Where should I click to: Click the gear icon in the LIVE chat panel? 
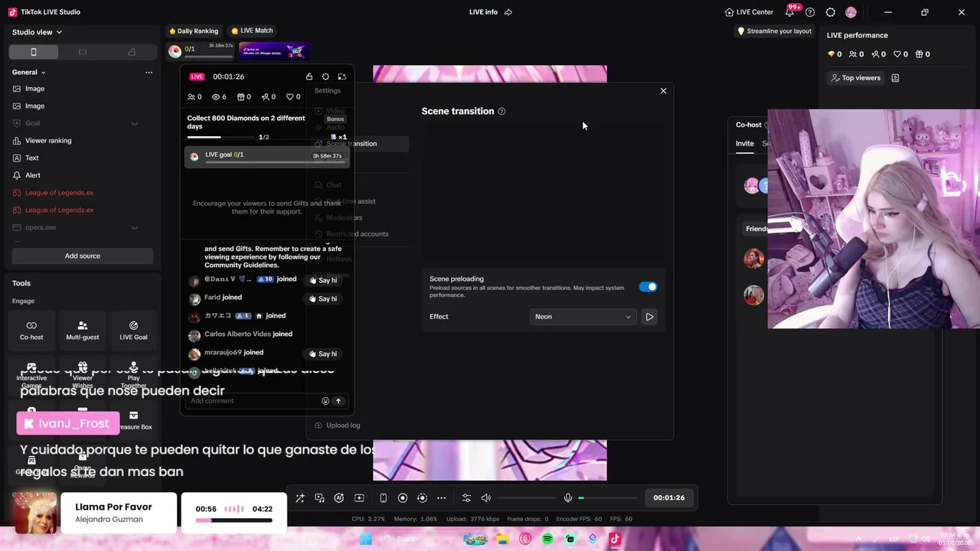[x=325, y=77]
